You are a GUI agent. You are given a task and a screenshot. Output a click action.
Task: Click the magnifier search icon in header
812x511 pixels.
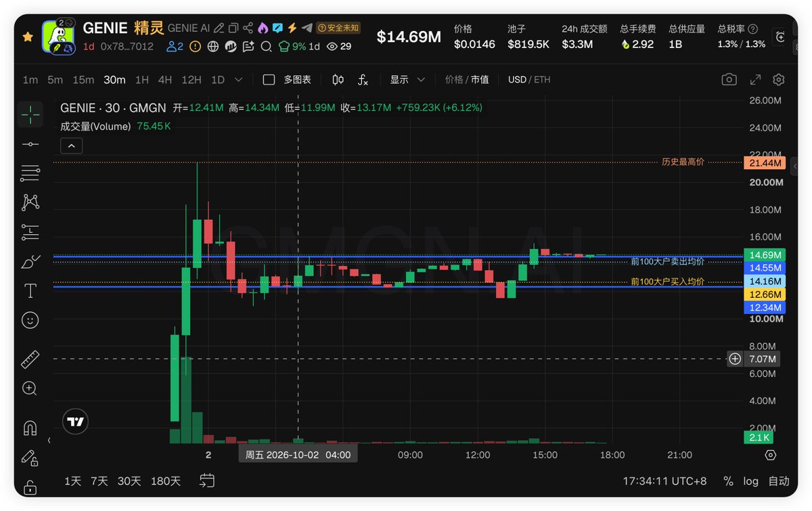tap(267, 47)
